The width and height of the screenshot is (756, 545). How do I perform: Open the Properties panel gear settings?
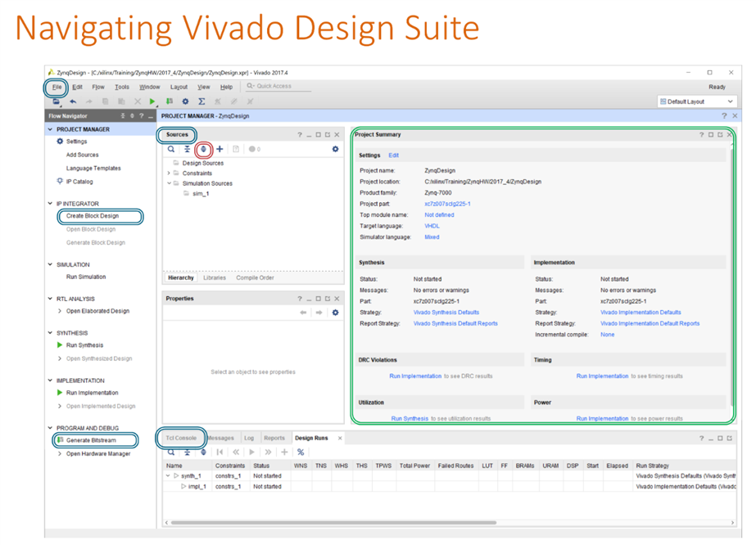(x=336, y=313)
